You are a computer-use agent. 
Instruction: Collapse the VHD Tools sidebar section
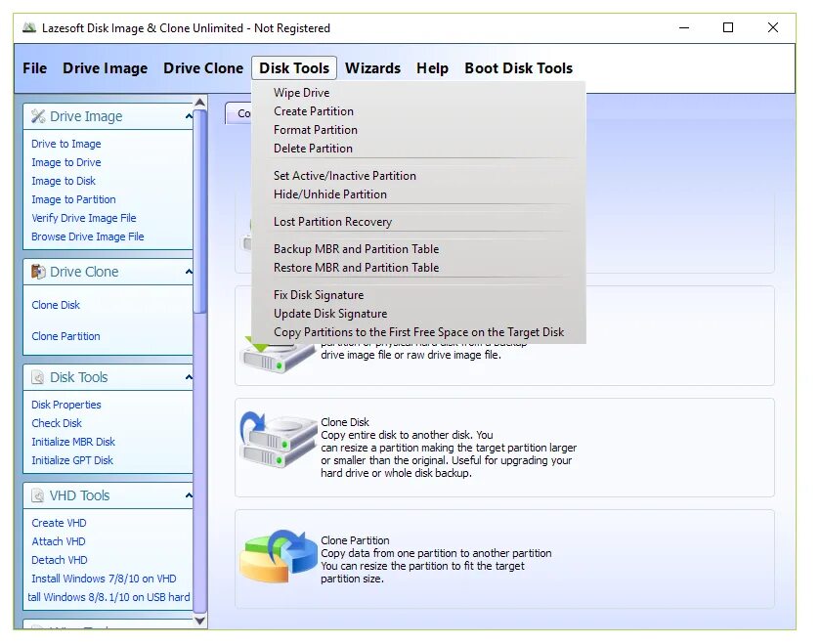pos(189,495)
